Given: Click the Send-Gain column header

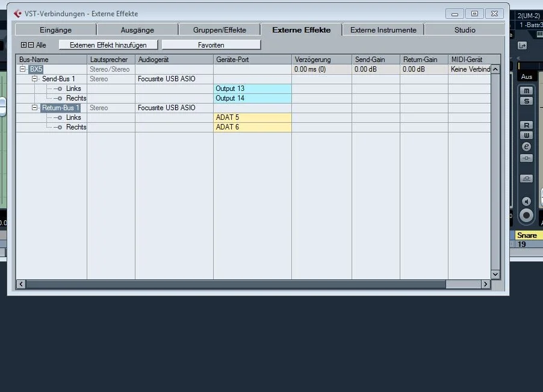Looking at the screenshot, I should [x=376, y=60].
